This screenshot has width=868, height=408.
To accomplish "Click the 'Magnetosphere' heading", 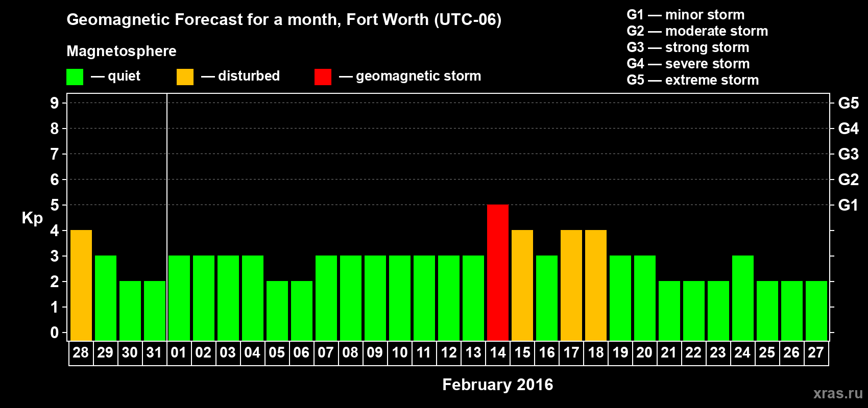I will (x=122, y=51).
